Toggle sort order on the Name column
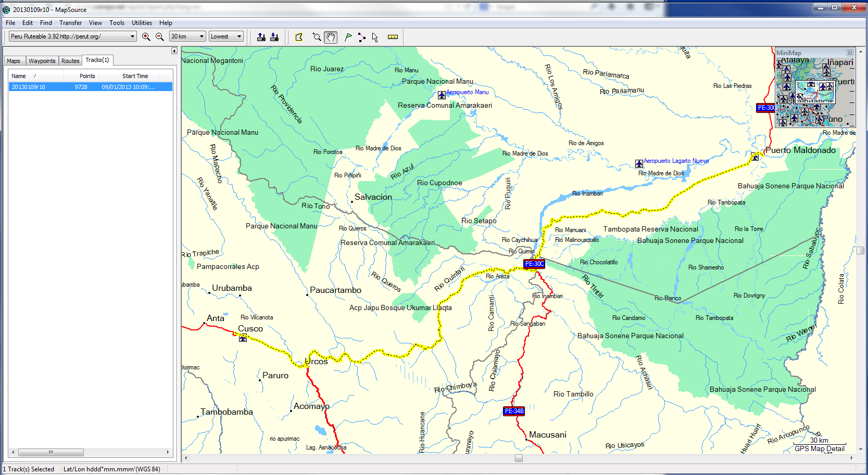This screenshot has width=868, height=475. click(19, 76)
